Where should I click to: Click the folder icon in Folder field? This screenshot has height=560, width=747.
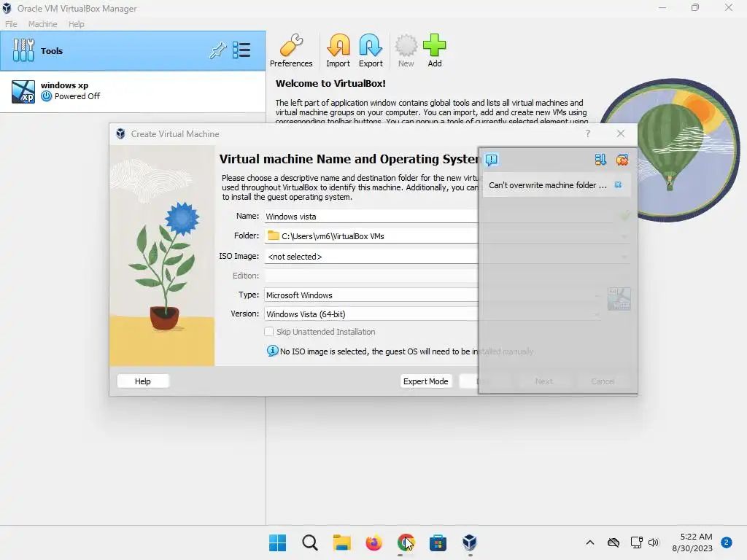tap(274, 236)
